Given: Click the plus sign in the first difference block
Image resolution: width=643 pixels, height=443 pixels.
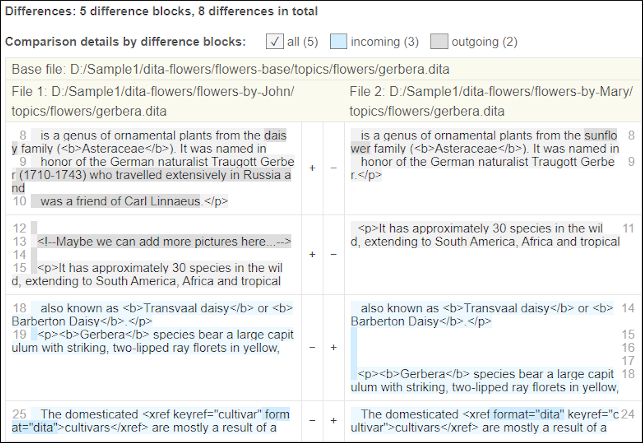Looking at the screenshot, I should 312,167.
